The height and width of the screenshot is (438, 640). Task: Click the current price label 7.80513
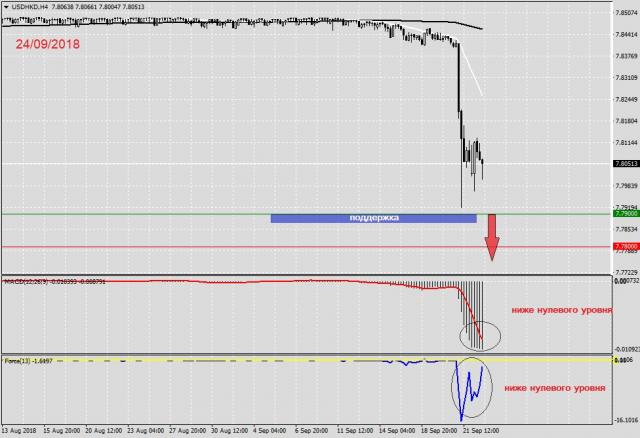tap(626, 164)
